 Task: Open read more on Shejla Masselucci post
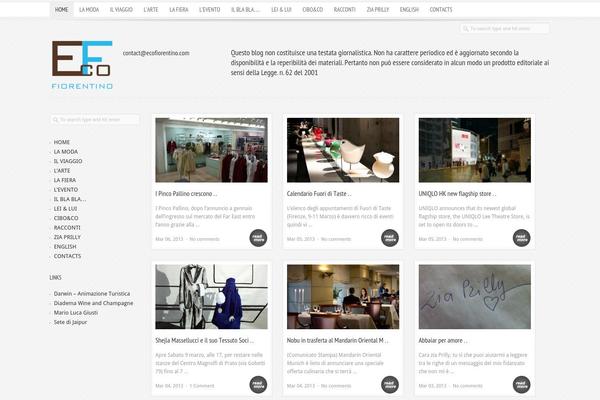click(258, 385)
